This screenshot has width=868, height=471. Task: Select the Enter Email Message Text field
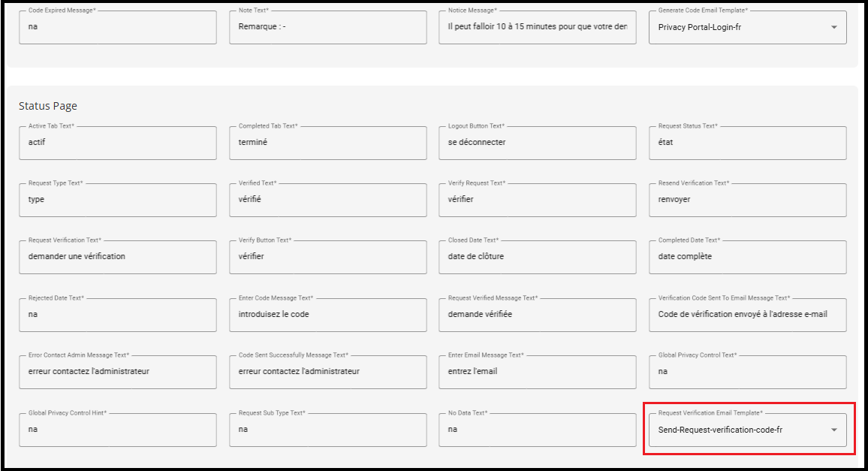pyautogui.click(x=537, y=372)
